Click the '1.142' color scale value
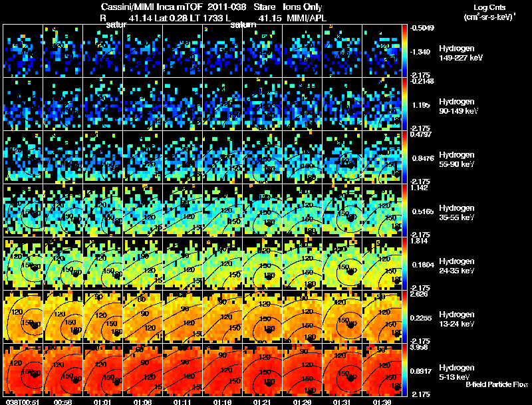The height and width of the screenshot is (405, 532). pos(419,188)
